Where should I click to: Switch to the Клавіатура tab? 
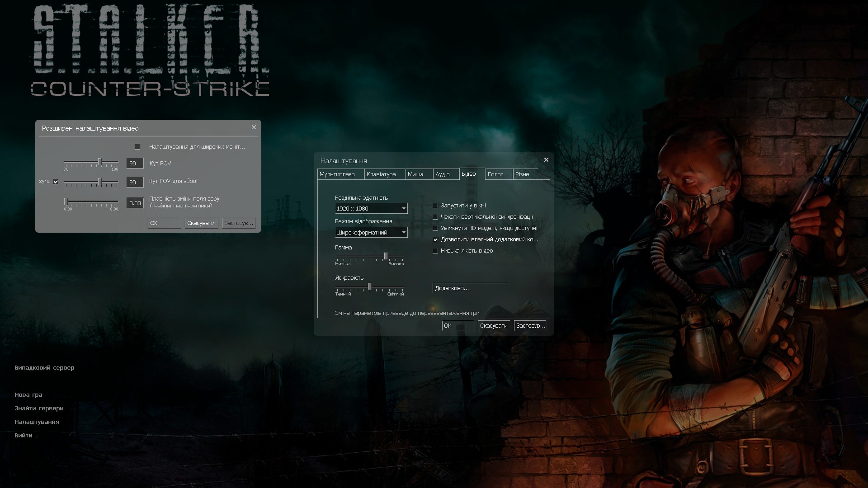coord(381,174)
